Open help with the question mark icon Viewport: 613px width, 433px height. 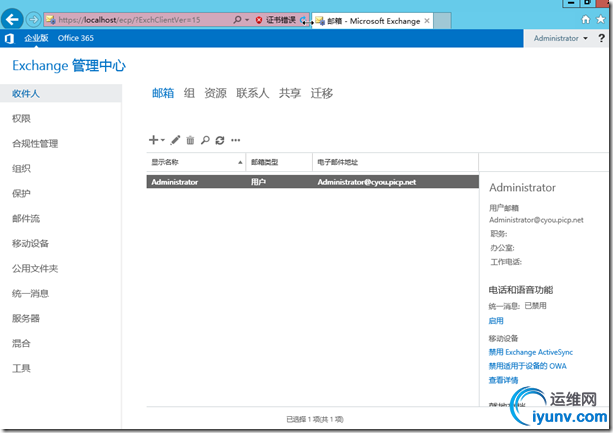(601, 38)
